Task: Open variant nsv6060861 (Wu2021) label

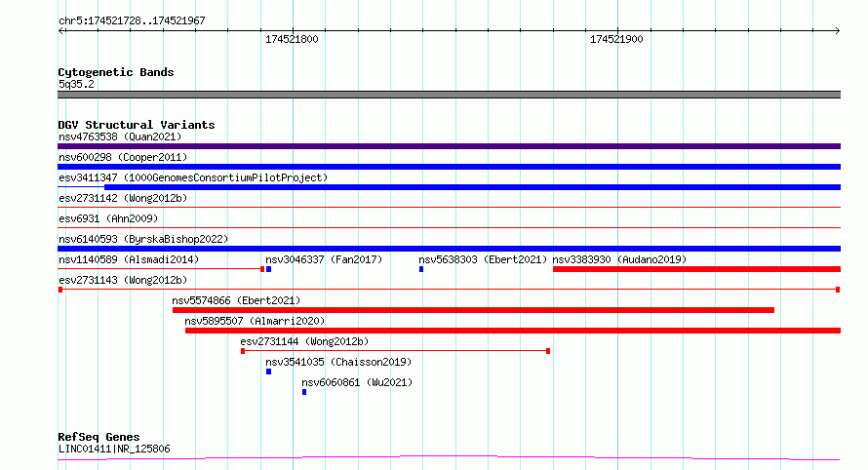Action: pyautogui.click(x=357, y=382)
